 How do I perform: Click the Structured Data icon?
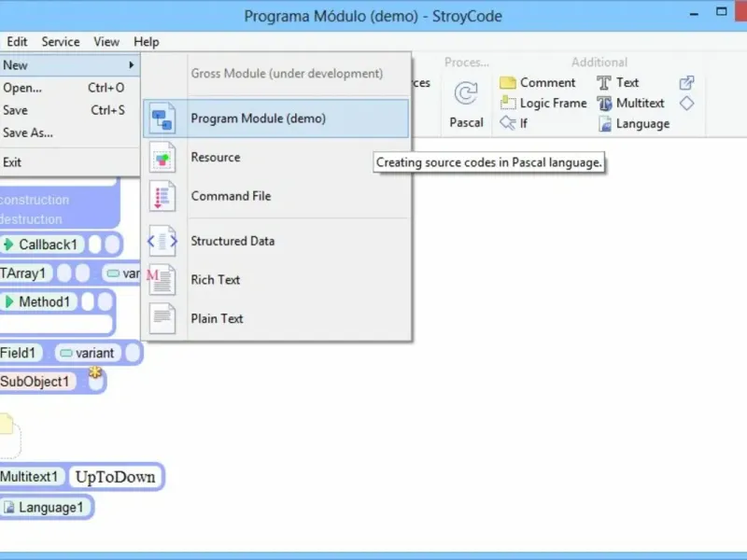[162, 241]
